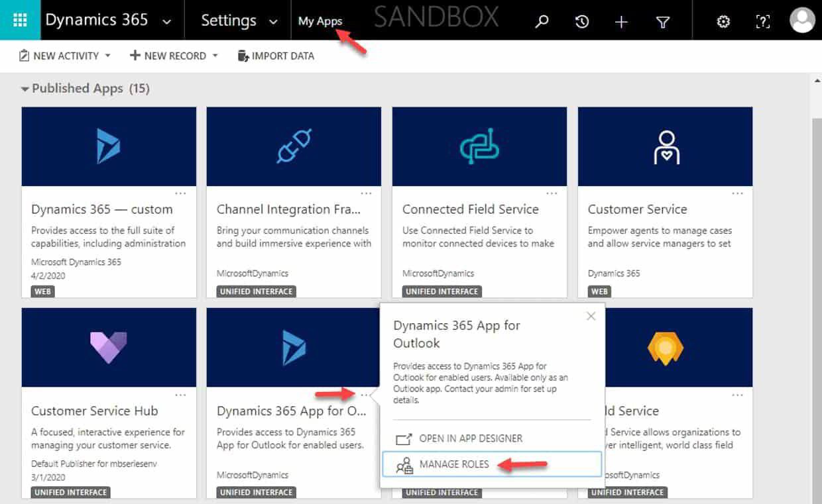Click the Import Data toolbar button
Image resolution: width=822 pixels, height=504 pixels.
[x=276, y=56]
